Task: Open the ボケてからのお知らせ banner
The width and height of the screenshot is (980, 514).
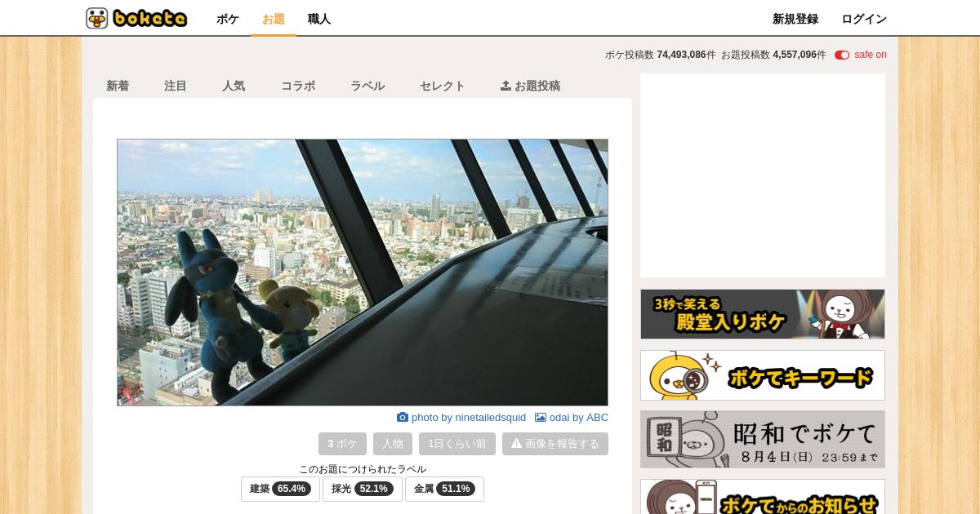Action: tap(763, 497)
